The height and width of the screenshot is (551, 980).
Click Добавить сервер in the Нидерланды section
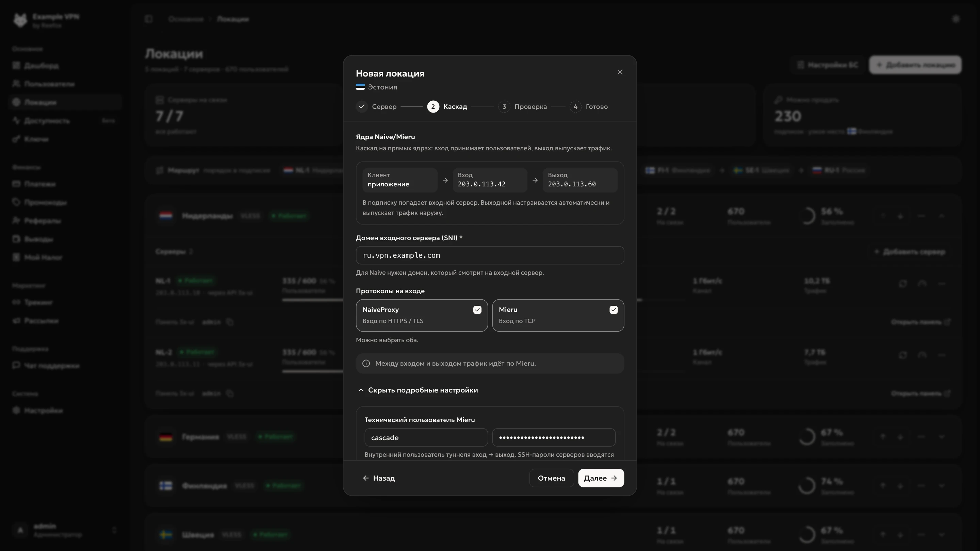(x=910, y=252)
